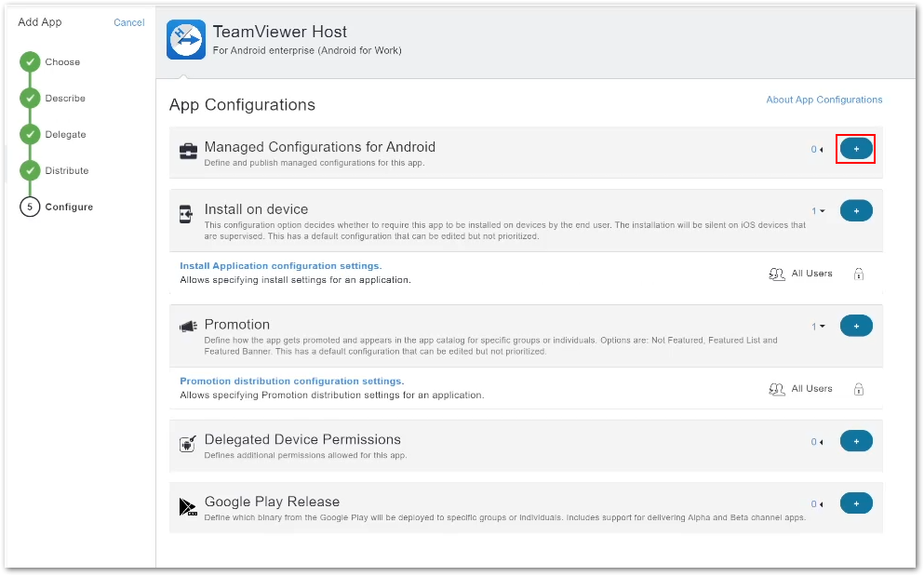Select the Distribute step in the sidebar
Screen dimensions: 924x576
point(67,170)
